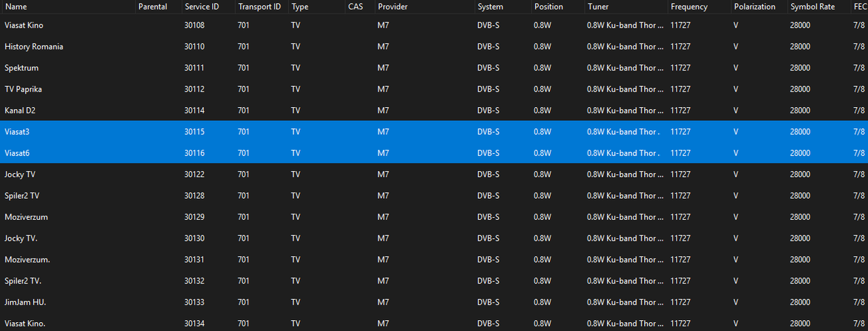
Task: Sort by the Symbol Rate column header
Action: pos(818,7)
